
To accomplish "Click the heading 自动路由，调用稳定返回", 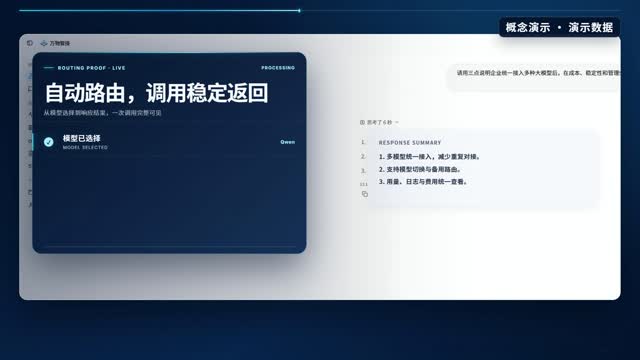I will click(156, 93).
